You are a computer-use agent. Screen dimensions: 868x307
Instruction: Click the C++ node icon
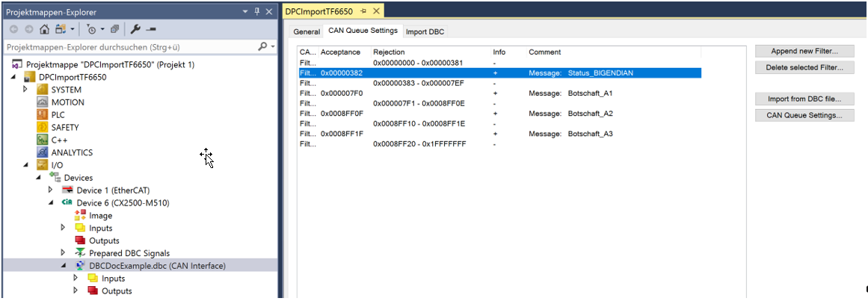coord(42,140)
